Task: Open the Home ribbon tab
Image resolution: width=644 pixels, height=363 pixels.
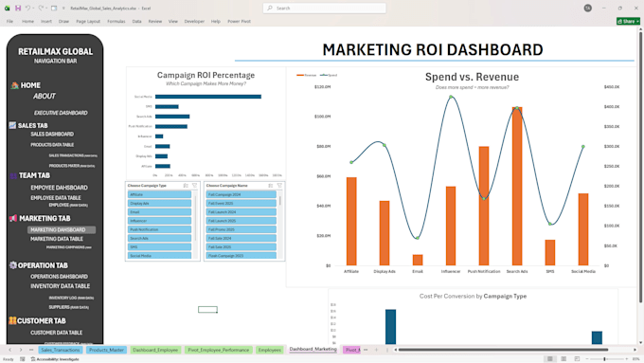Action: click(27, 22)
